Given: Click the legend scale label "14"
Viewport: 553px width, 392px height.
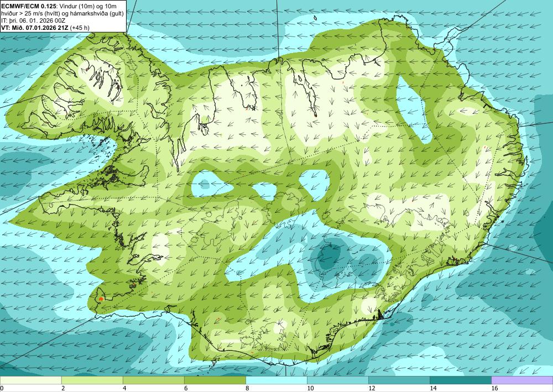Looking at the screenshot, I should tap(433, 388).
